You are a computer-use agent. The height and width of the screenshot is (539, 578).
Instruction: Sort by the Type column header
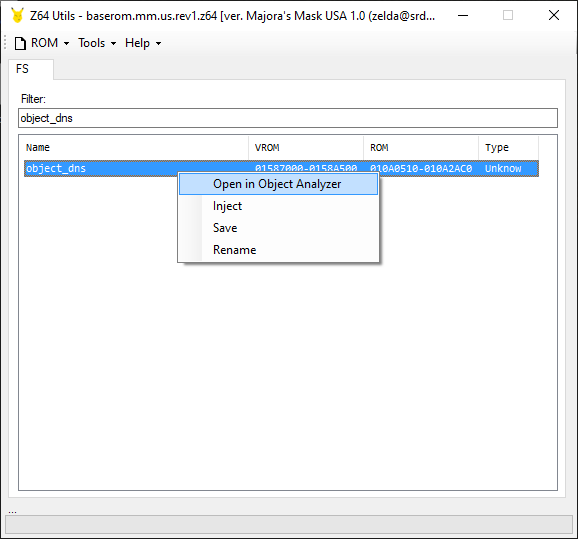pyautogui.click(x=509, y=148)
